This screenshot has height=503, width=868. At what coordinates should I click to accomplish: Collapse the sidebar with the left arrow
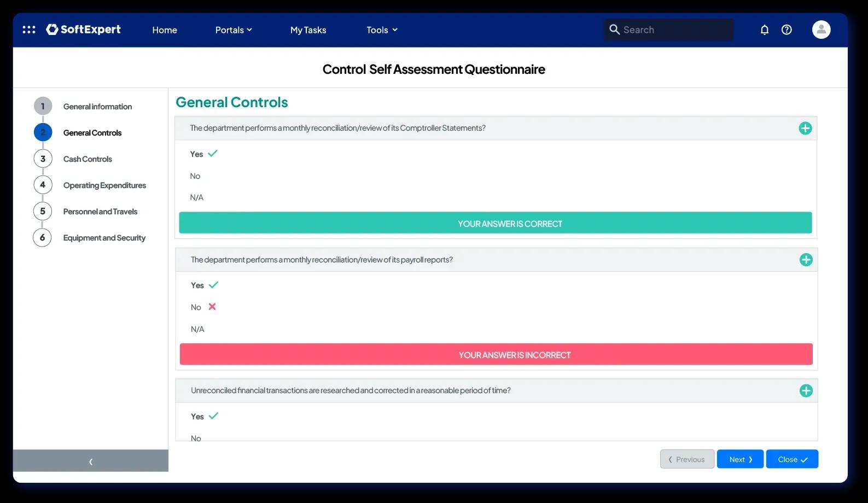point(91,461)
